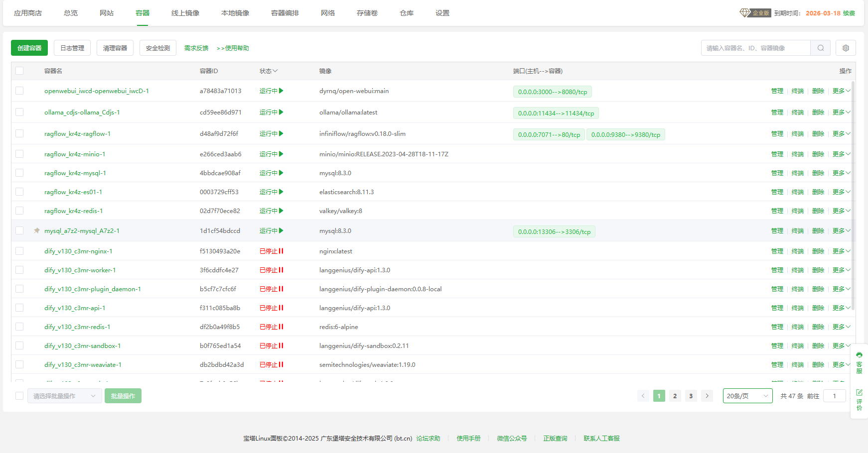The height and width of the screenshot is (453, 868).
Task: Click running status icon for openwebui container
Action: coord(281,91)
